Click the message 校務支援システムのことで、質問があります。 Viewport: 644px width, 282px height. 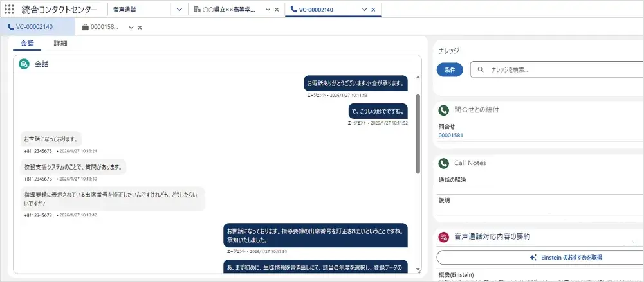point(73,167)
